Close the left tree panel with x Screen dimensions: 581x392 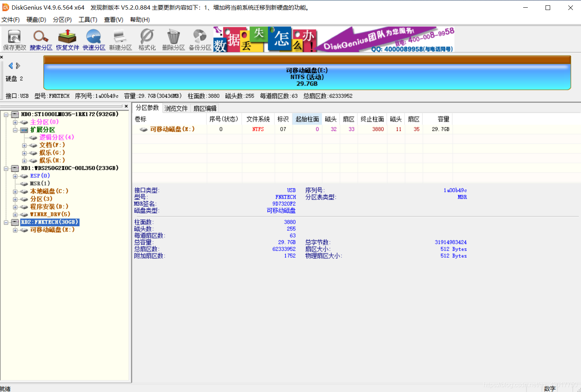(126, 106)
